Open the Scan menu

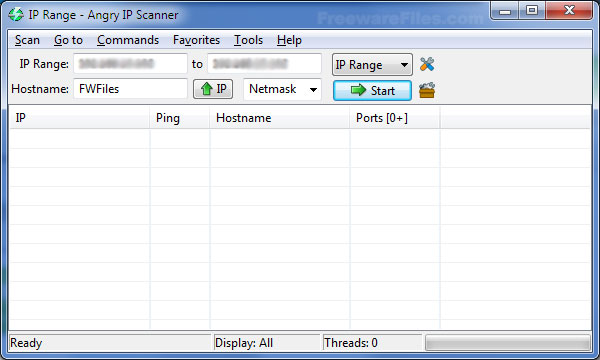pos(27,40)
